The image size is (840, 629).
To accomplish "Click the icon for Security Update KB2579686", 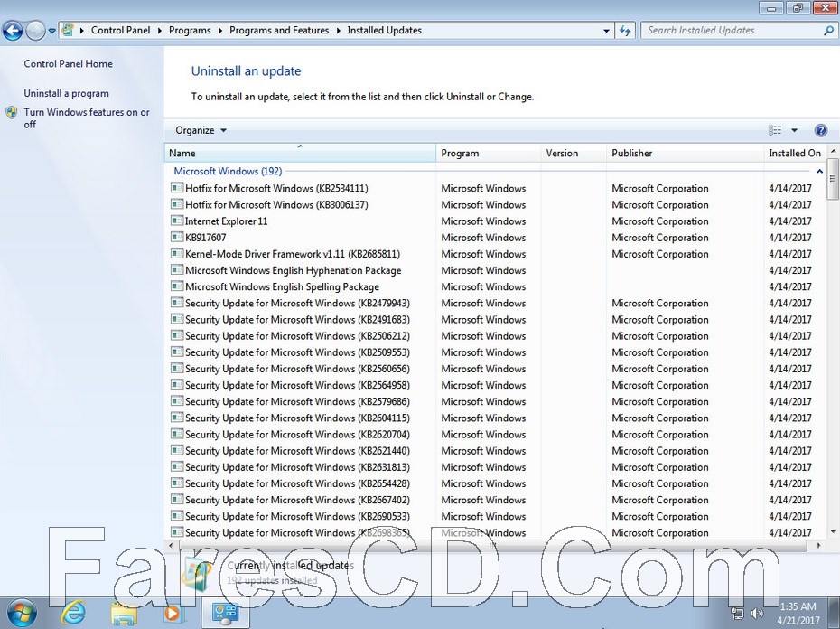I will click(x=177, y=401).
